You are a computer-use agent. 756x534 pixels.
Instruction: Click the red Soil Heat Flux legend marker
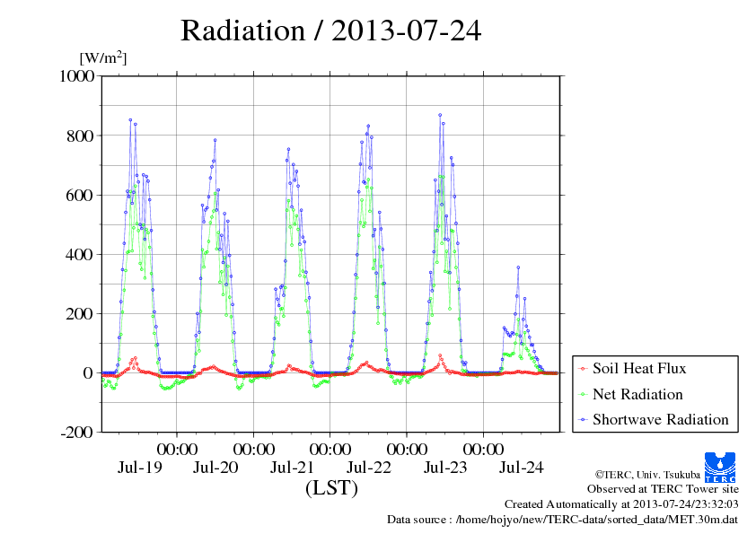[x=584, y=369]
